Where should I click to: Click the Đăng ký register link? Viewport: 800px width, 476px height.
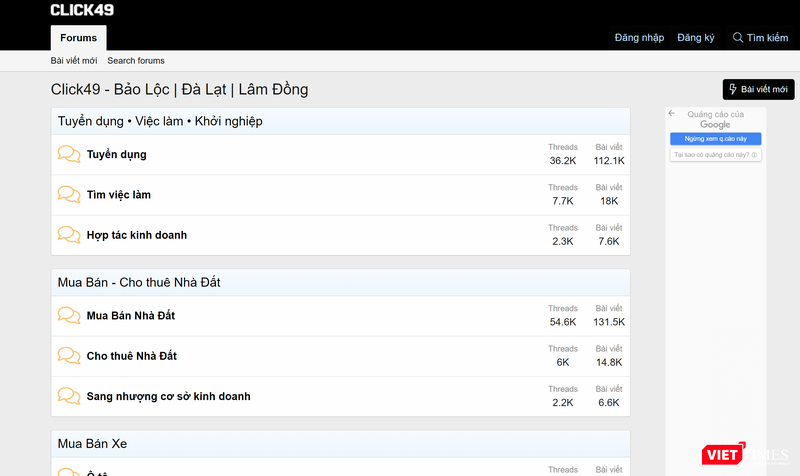click(696, 38)
